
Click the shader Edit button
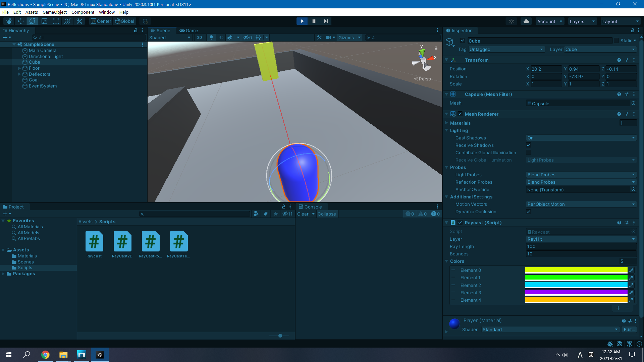pos(629,329)
